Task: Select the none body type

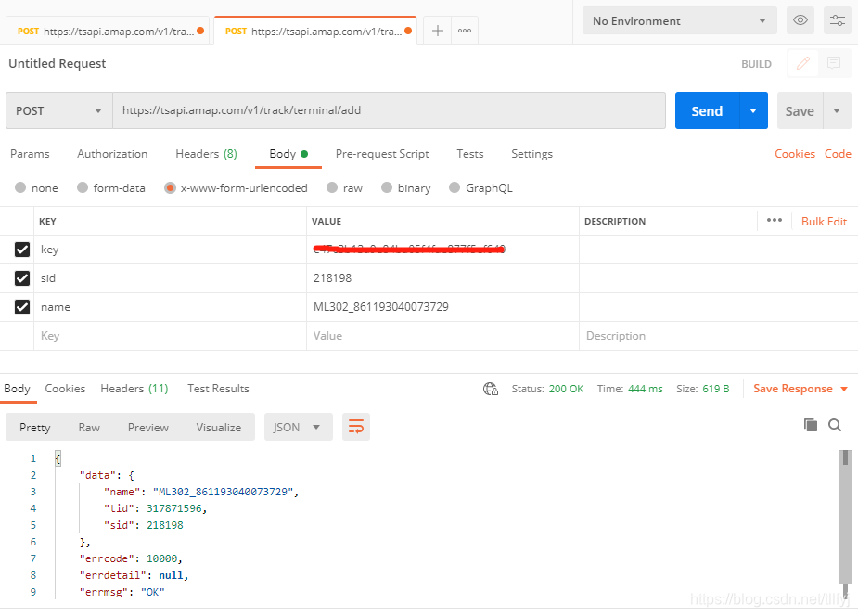Action: click(x=20, y=187)
